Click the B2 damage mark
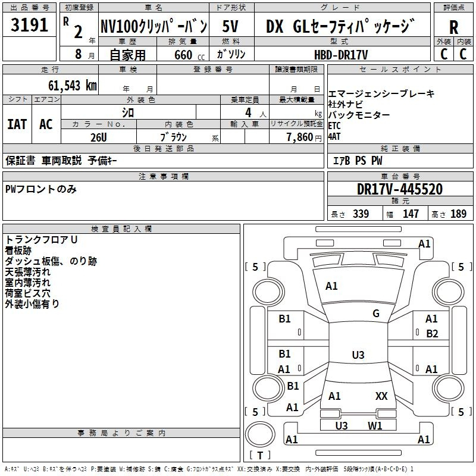The width and height of the screenshot is (476, 476). [432, 334]
